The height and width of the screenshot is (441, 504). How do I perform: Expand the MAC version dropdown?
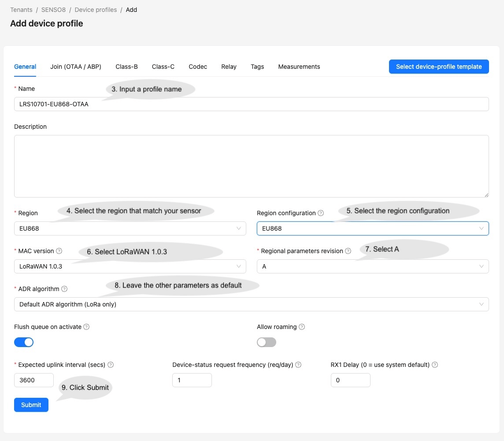click(130, 266)
